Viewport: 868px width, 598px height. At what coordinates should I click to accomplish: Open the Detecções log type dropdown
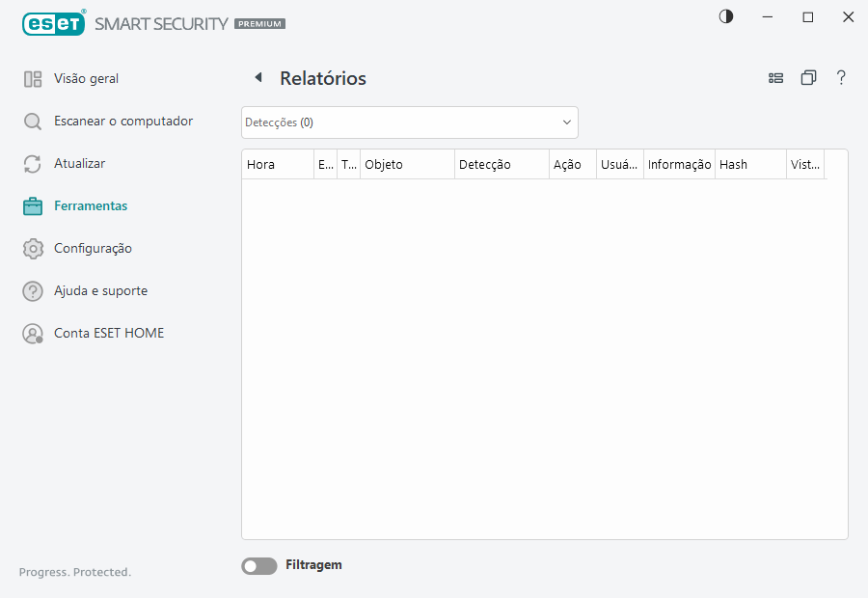(x=410, y=122)
